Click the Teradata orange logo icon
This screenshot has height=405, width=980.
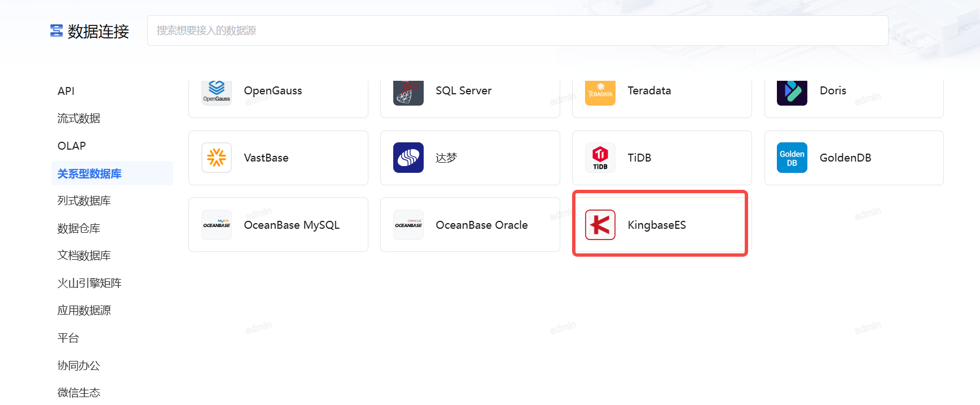[600, 93]
